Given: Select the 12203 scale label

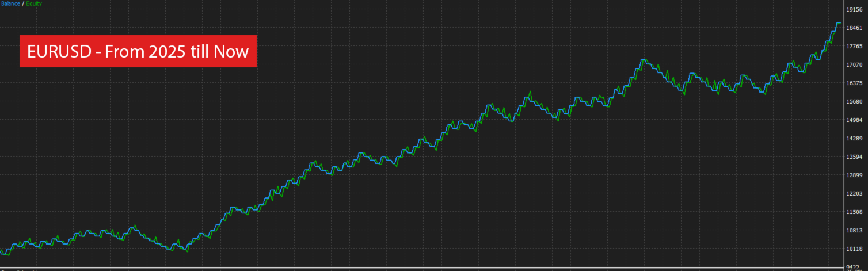Looking at the screenshot, I should click(x=854, y=193).
